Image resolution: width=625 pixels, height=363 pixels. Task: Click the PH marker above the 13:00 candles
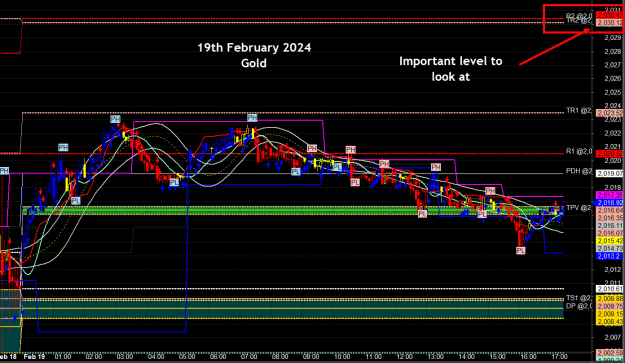(436, 167)
